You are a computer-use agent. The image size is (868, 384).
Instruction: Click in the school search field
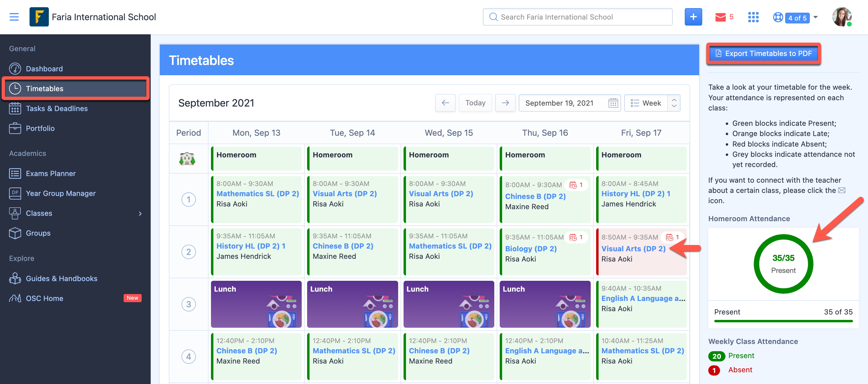[577, 17]
